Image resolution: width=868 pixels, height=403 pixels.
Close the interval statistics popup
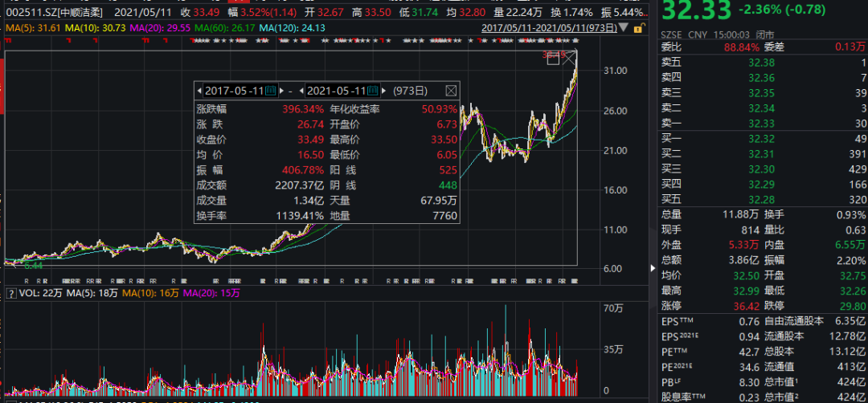click(451, 91)
